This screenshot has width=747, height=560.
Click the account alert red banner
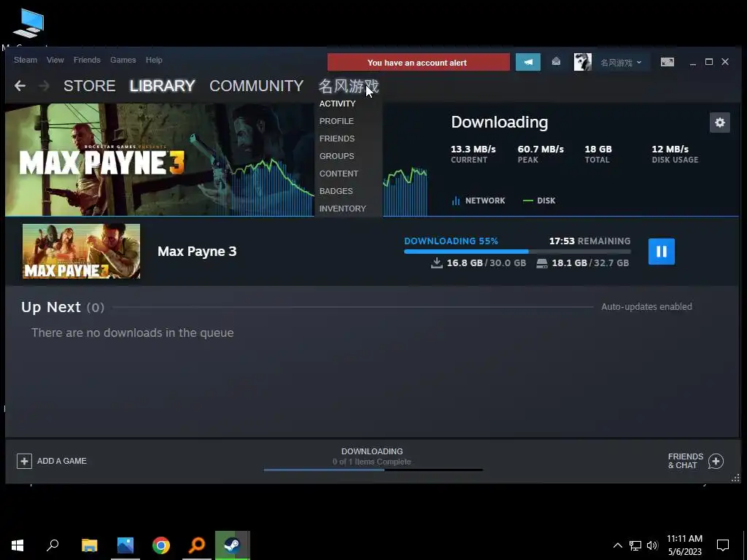click(418, 63)
